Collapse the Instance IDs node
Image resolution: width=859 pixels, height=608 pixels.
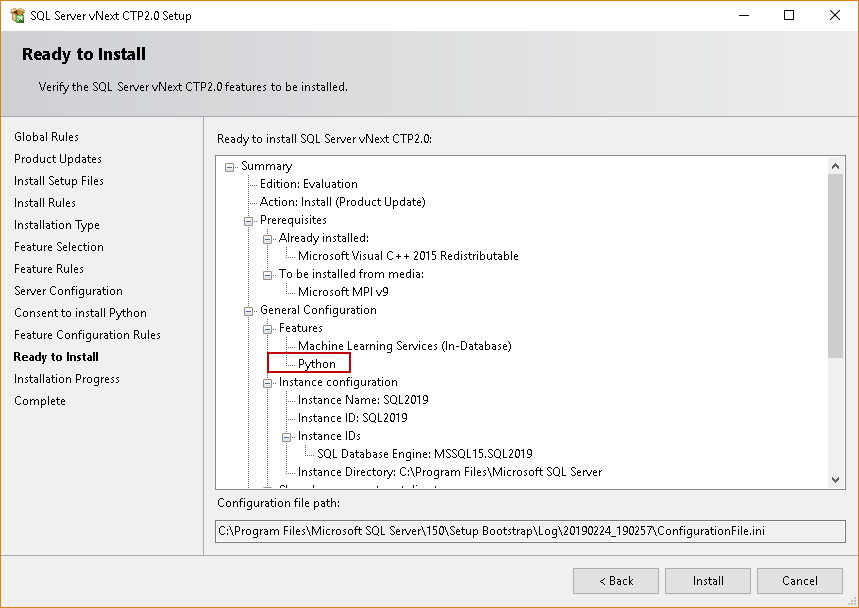[287, 436]
